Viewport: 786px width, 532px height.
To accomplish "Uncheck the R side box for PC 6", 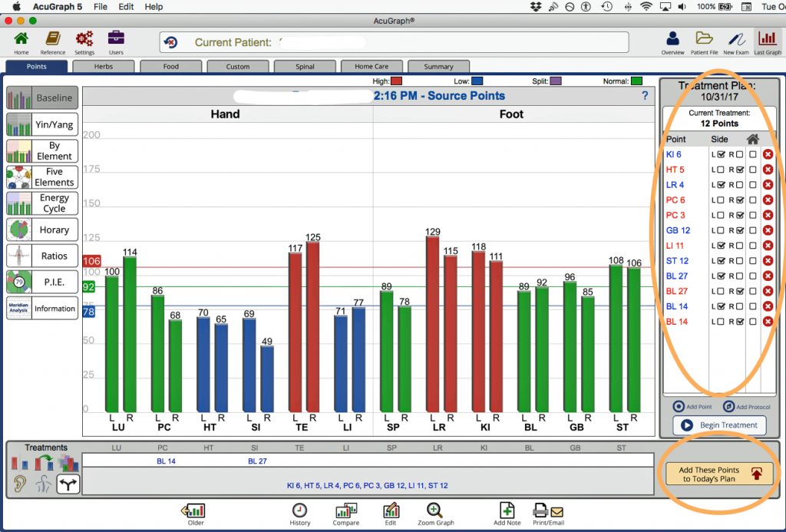I will [x=740, y=200].
